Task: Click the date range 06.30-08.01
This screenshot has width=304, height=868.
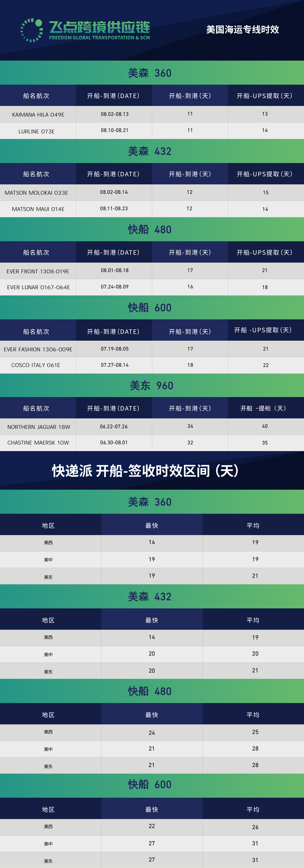Action: click(114, 442)
